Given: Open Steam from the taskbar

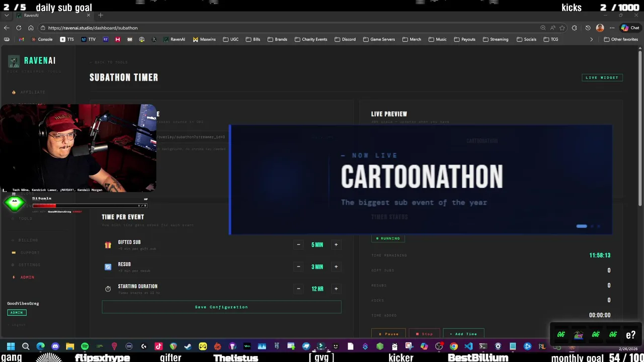Looking at the screenshot, I should (188, 346).
